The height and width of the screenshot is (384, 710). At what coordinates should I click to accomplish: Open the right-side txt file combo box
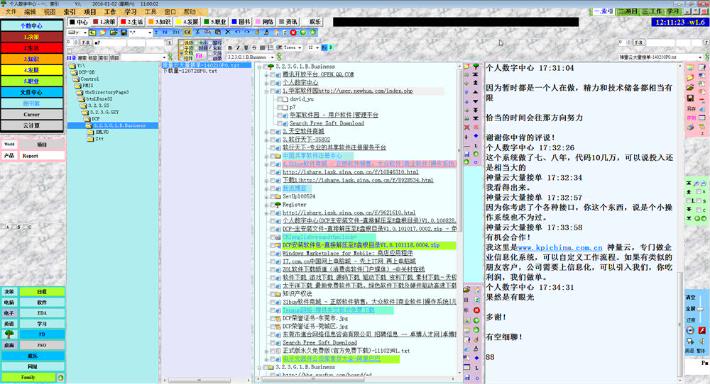coord(660,57)
